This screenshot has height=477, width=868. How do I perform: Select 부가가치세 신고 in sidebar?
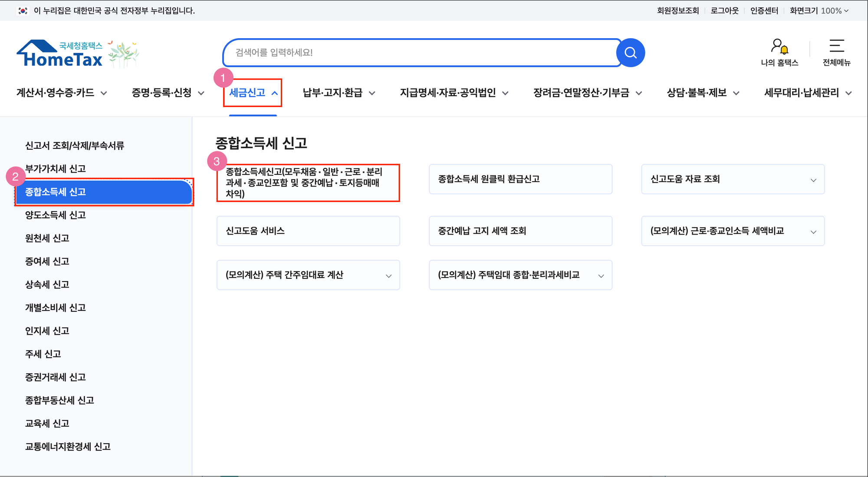coord(56,169)
